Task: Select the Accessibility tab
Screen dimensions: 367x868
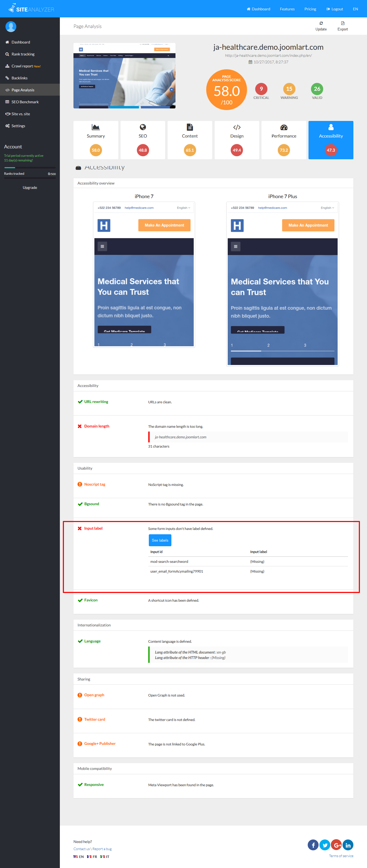Action: click(331, 140)
